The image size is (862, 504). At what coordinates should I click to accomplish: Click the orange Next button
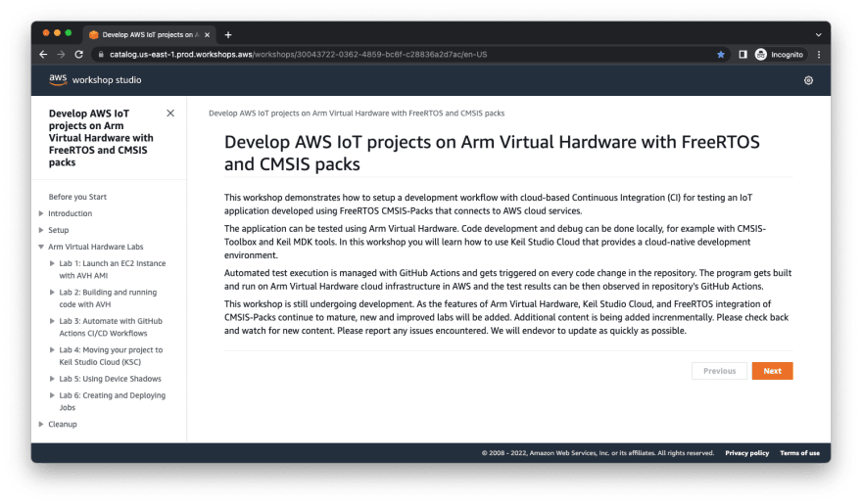pyautogui.click(x=772, y=371)
